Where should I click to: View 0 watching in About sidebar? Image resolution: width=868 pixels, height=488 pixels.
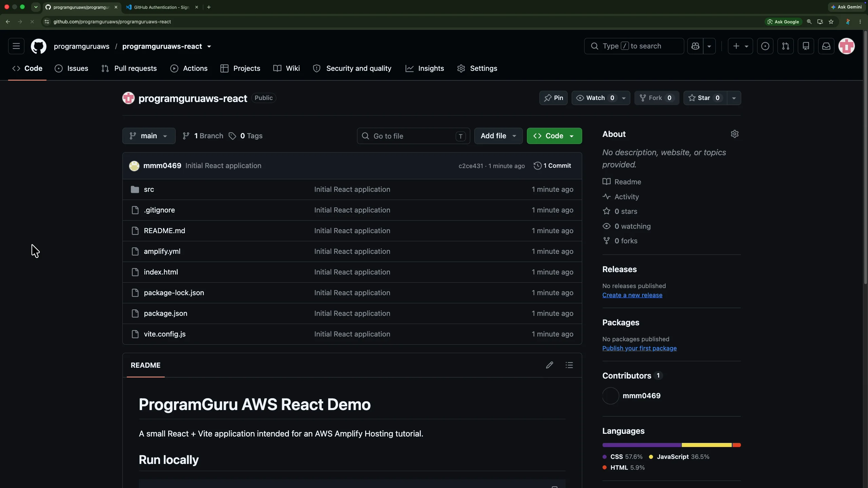(x=627, y=226)
